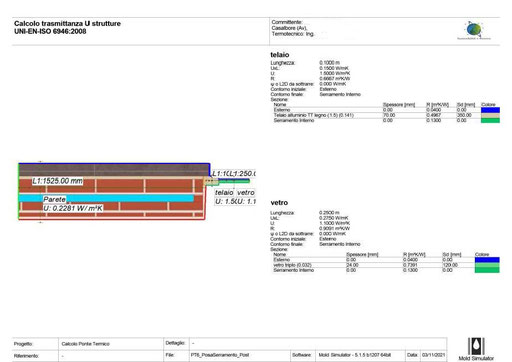Click the 'Termotecnico: Ing.' text
The image size is (512, 362).
293,34
